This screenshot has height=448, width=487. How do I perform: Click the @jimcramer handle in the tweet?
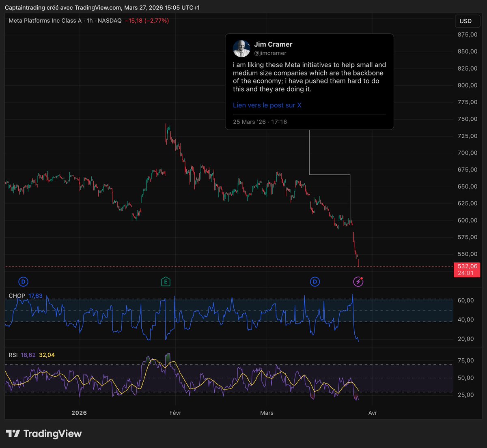click(270, 53)
